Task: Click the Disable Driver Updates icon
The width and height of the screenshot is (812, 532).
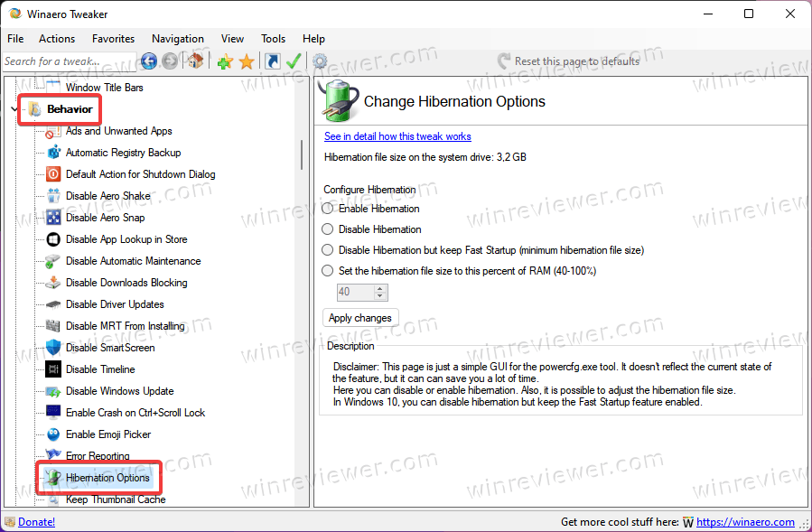Action: click(53, 304)
